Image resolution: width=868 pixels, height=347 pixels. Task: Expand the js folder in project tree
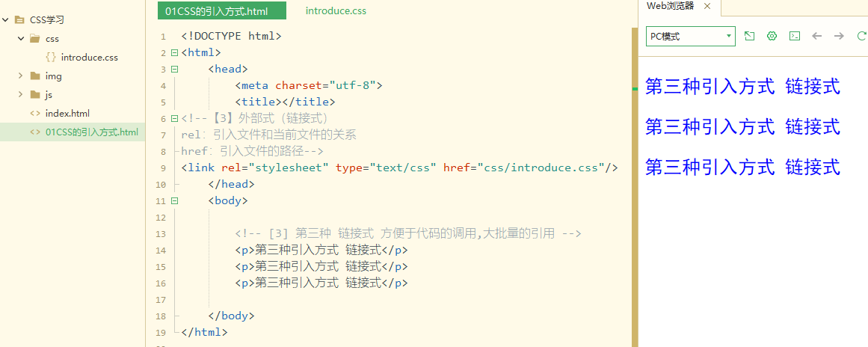pyautogui.click(x=20, y=95)
